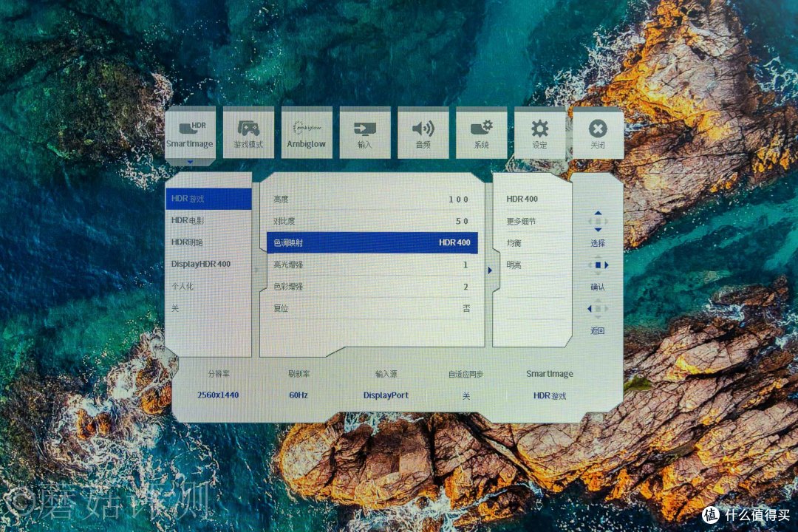Click the 选择 up/down arrows icon
The image size is (798, 532).
(x=598, y=222)
